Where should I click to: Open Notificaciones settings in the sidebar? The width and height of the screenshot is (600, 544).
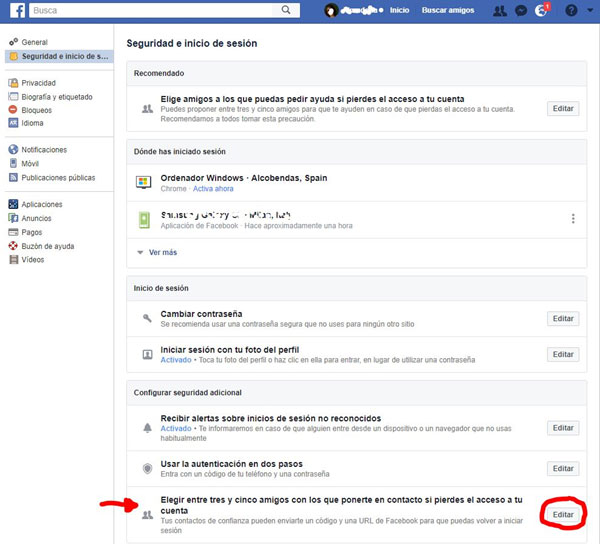pos(44,150)
